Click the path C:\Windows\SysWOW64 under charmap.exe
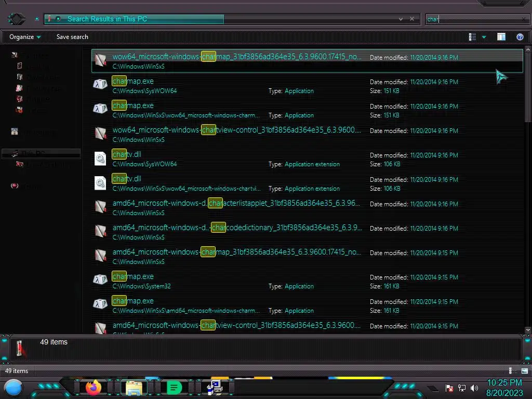 point(144,91)
